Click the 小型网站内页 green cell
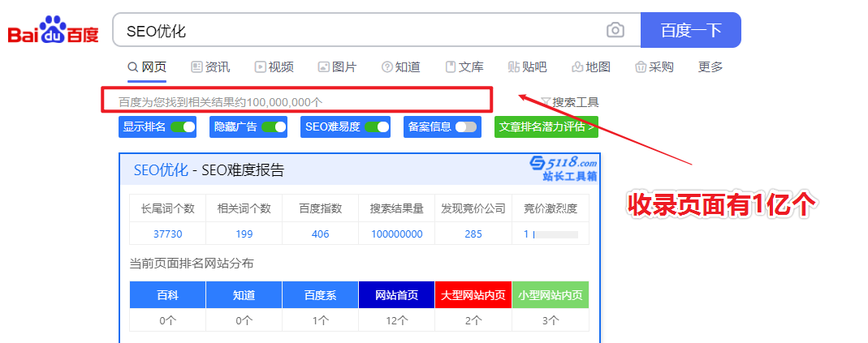Screen dimensions: 868x343 click(x=551, y=295)
